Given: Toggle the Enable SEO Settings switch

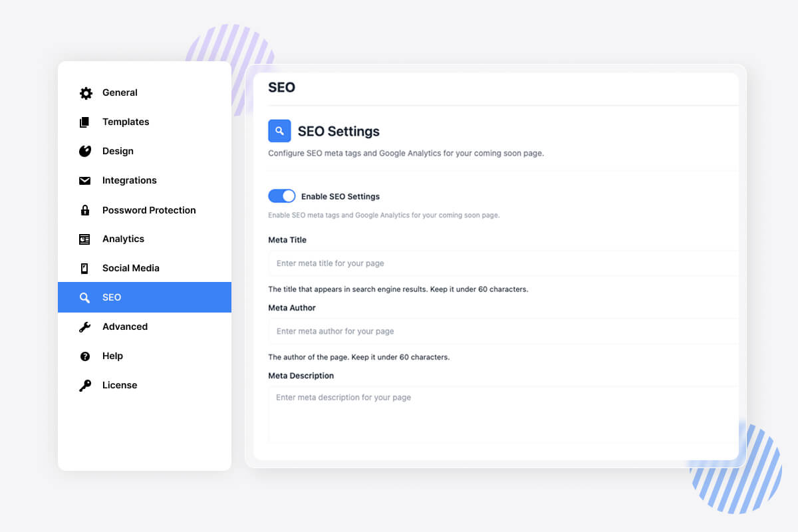Looking at the screenshot, I should tap(282, 196).
